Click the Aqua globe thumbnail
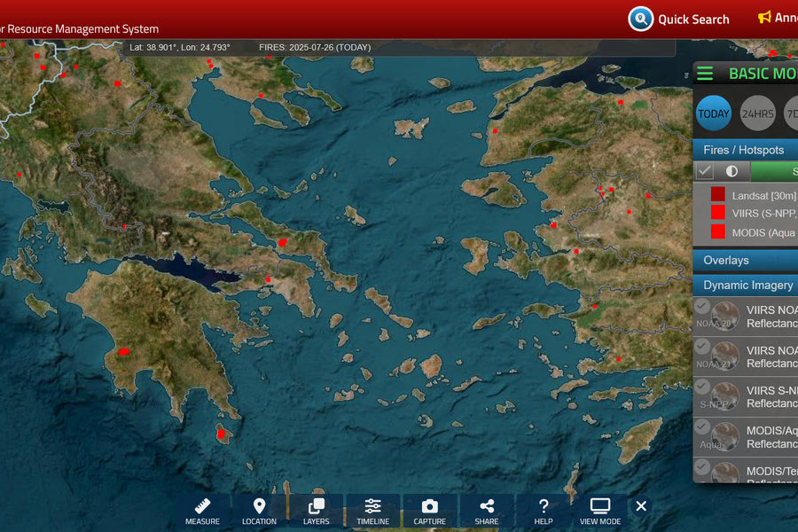 tap(725, 436)
